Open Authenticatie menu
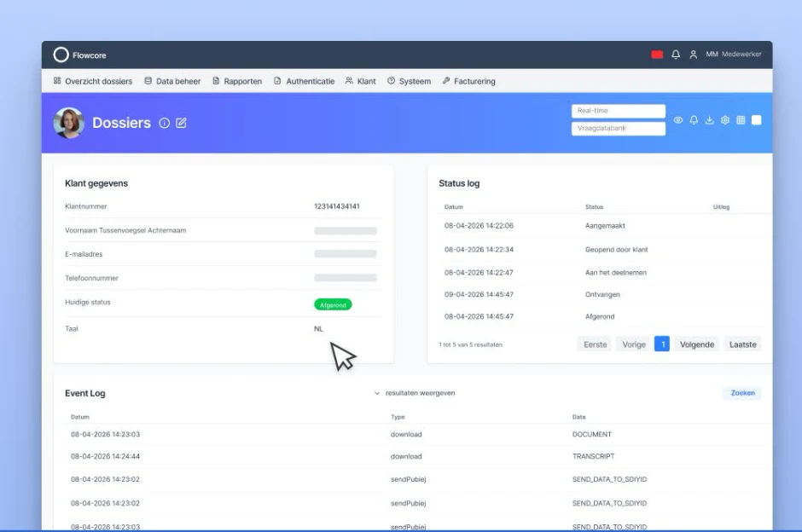 pyautogui.click(x=305, y=81)
